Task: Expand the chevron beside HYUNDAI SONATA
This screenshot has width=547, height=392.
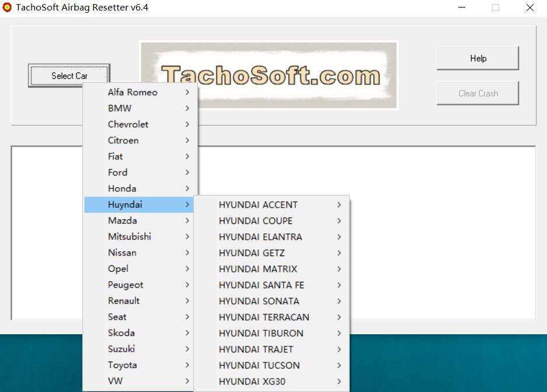Action: click(x=339, y=301)
